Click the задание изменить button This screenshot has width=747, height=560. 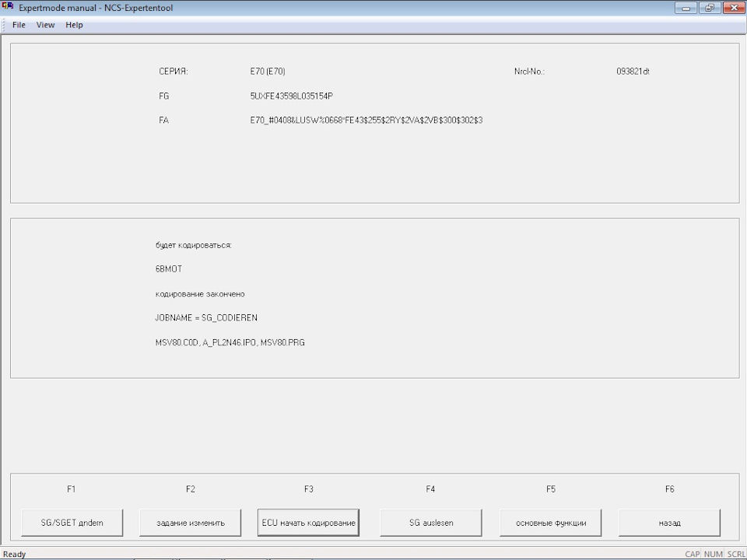(190, 523)
